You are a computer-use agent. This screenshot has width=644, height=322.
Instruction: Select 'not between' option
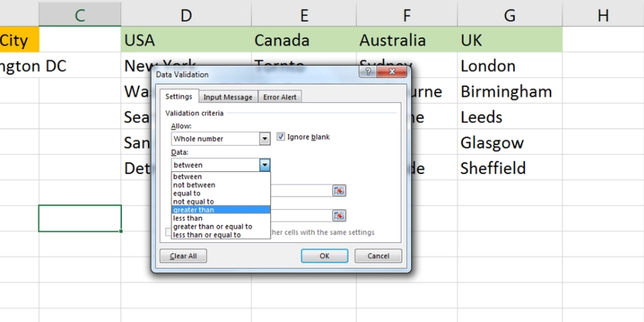click(x=220, y=185)
